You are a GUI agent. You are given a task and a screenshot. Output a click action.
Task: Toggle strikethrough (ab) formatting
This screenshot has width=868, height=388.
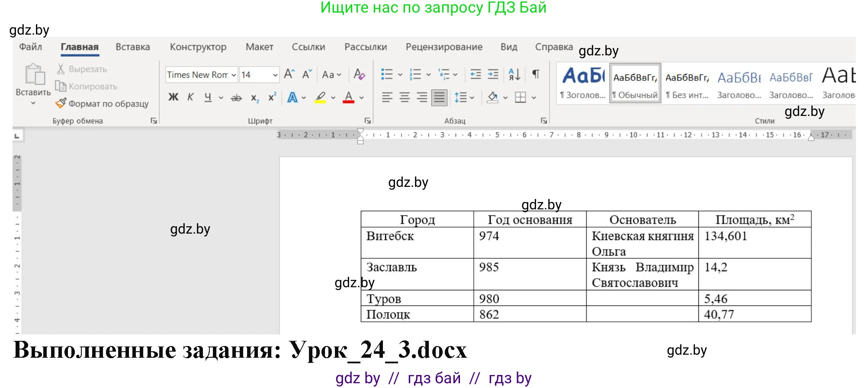[236, 98]
